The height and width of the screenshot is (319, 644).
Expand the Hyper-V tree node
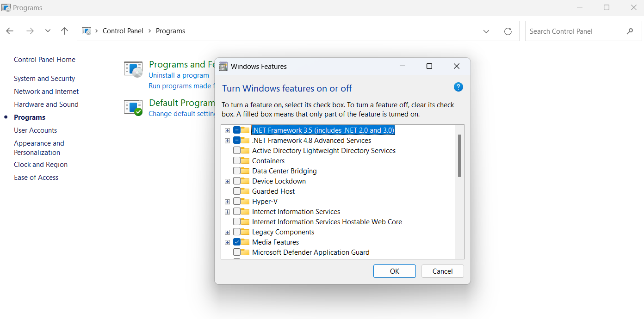click(227, 202)
